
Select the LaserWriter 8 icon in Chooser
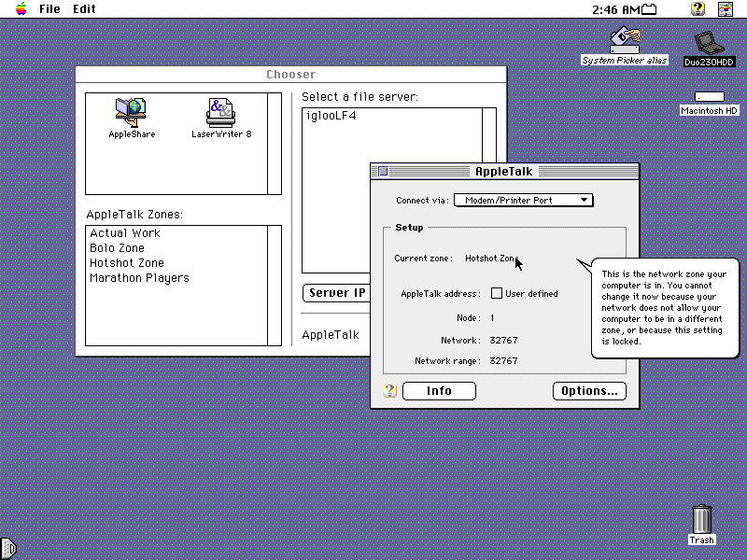221,119
